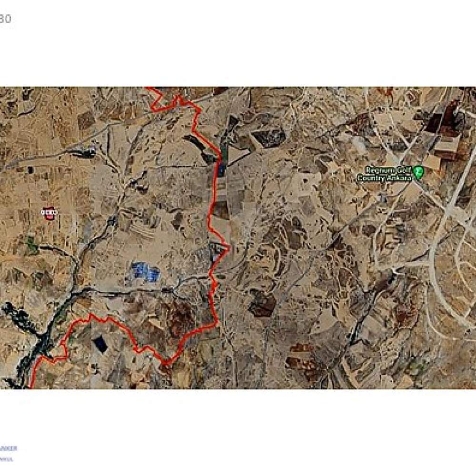Select the small blue reservoir on the boundary line

click(221, 169)
